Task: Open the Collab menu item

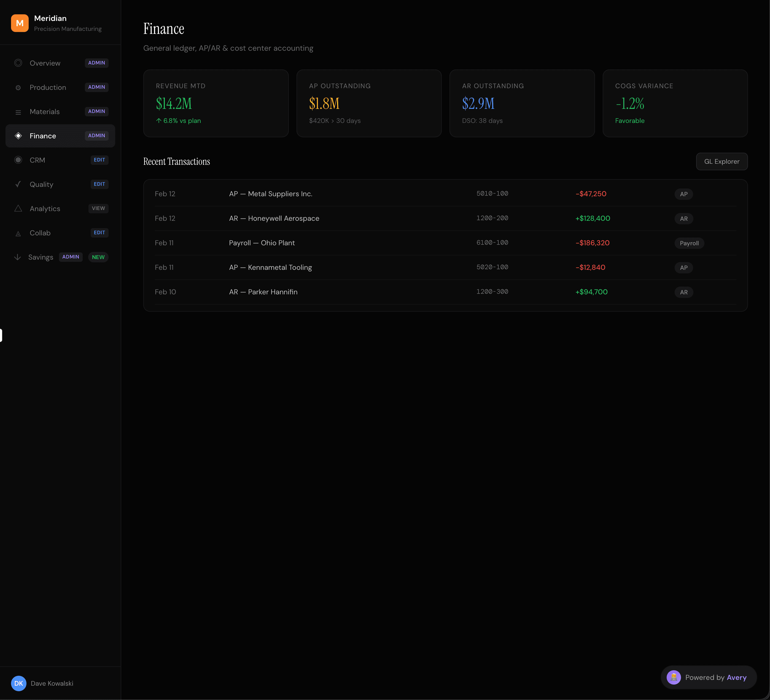Action: point(40,233)
